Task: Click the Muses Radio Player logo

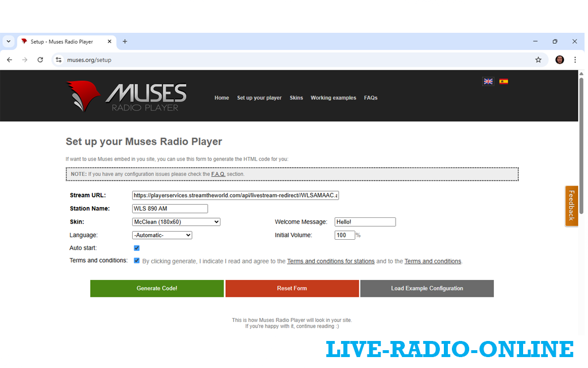Action: 127,96
